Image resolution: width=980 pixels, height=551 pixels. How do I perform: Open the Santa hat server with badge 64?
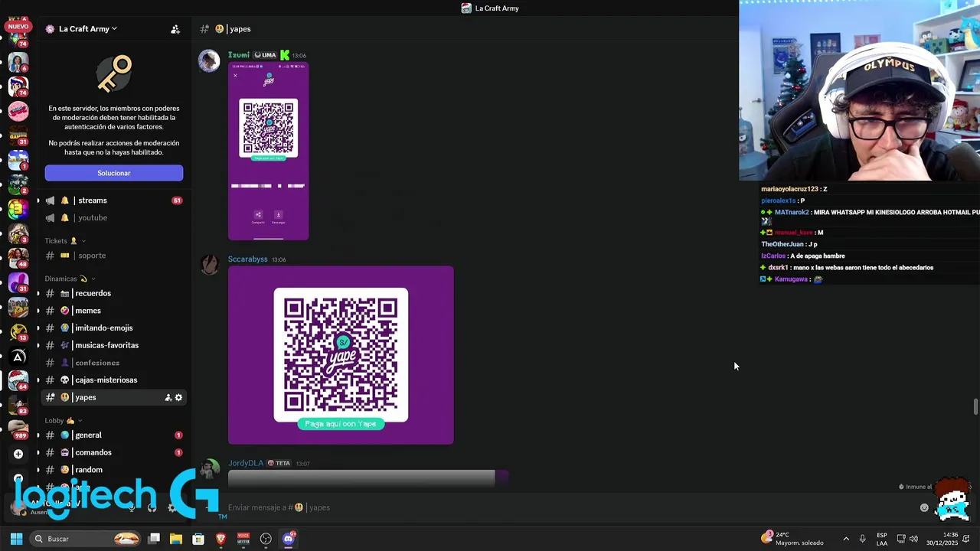point(18,380)
